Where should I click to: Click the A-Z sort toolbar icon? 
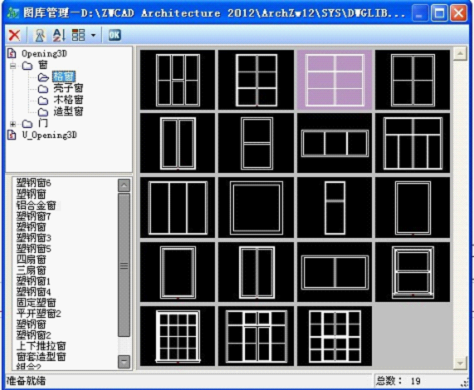coord(59,35)
